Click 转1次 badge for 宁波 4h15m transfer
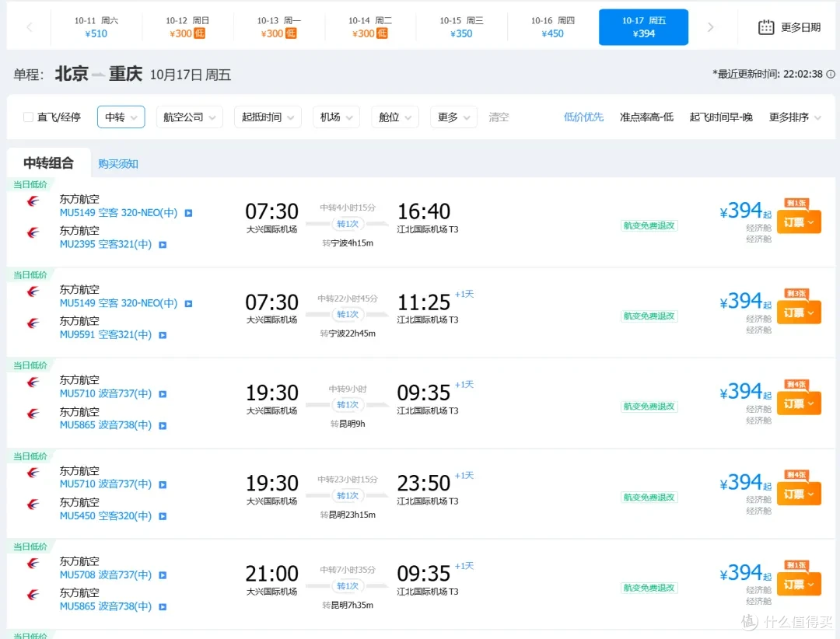 click(x=348, y=224)
